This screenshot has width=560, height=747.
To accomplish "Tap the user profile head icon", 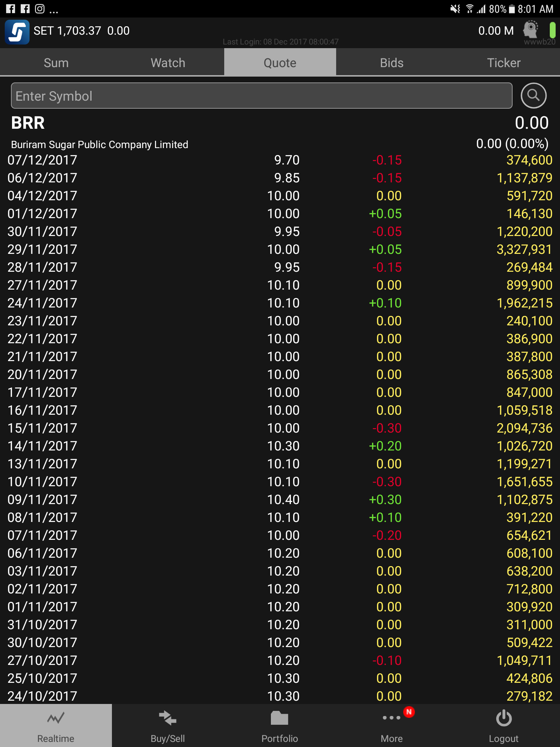I will pyautogui.click(x=531, y=29).
